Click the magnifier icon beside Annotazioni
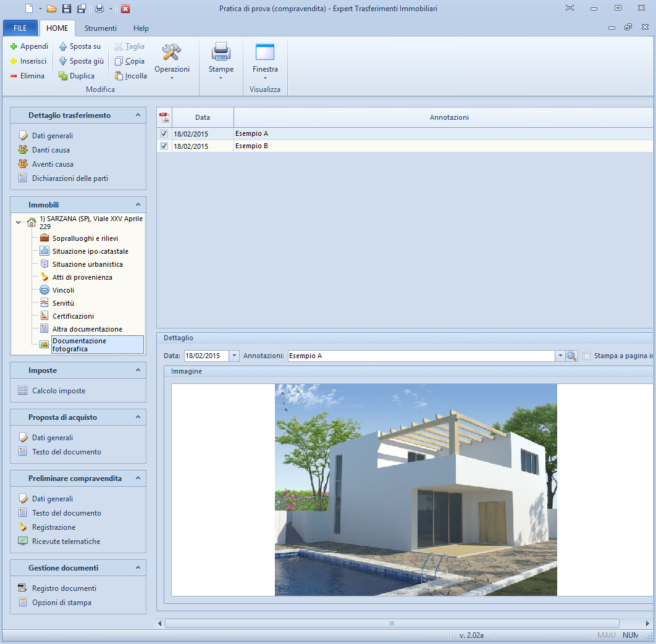Viewport: 656px width, 644px height. [571, 356]
